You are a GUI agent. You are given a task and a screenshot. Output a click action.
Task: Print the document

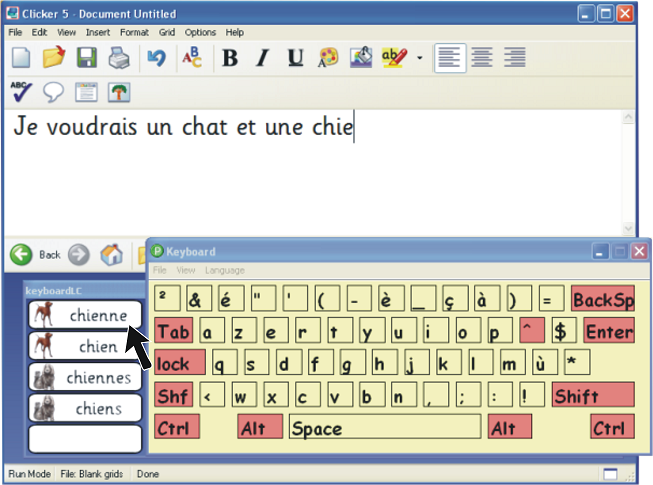click(x=120, y=57)
